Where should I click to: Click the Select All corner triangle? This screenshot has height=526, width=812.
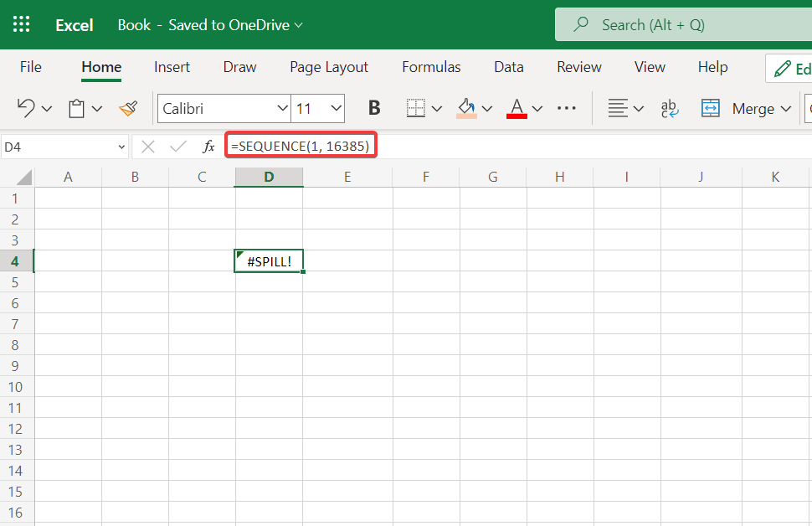(23, 178)
